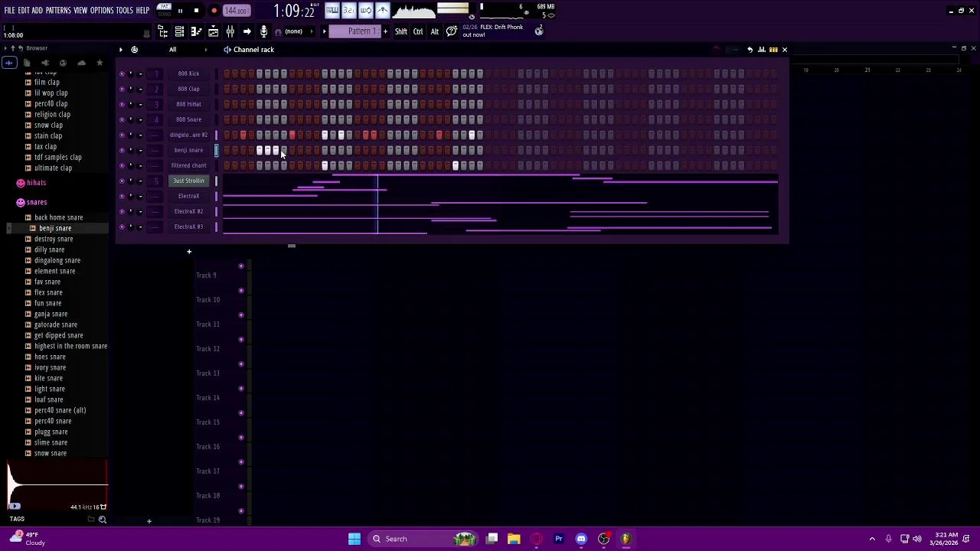Click the step edit 3.2.1 countdown icon
This screenshot has width=980, height=551.
pos(348,10)
